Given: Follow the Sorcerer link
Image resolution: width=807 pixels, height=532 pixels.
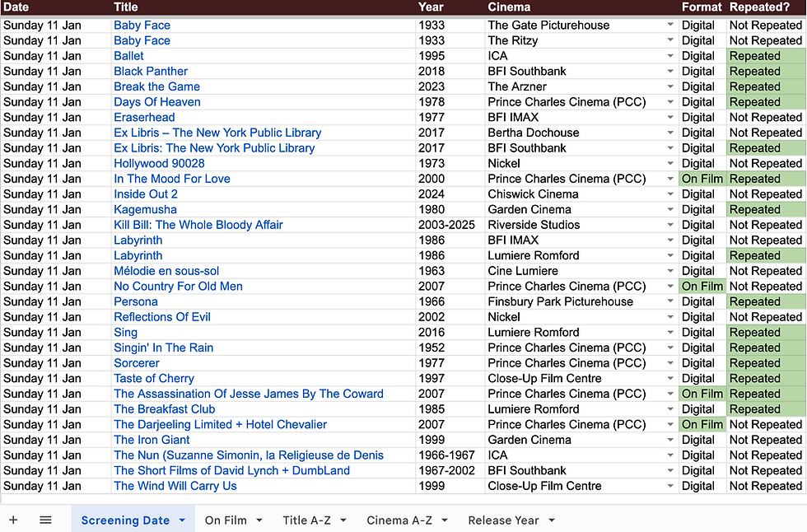Looking at the screenshot, I should (137, 362).
